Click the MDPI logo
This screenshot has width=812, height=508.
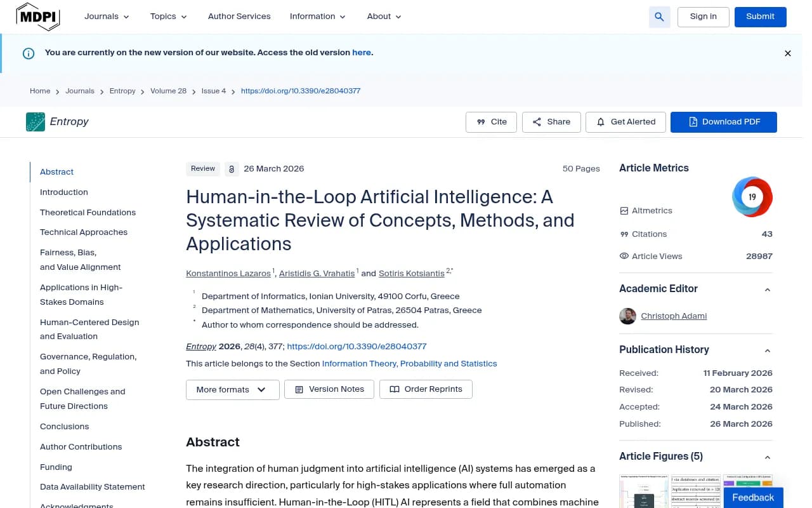pos(38,17)
